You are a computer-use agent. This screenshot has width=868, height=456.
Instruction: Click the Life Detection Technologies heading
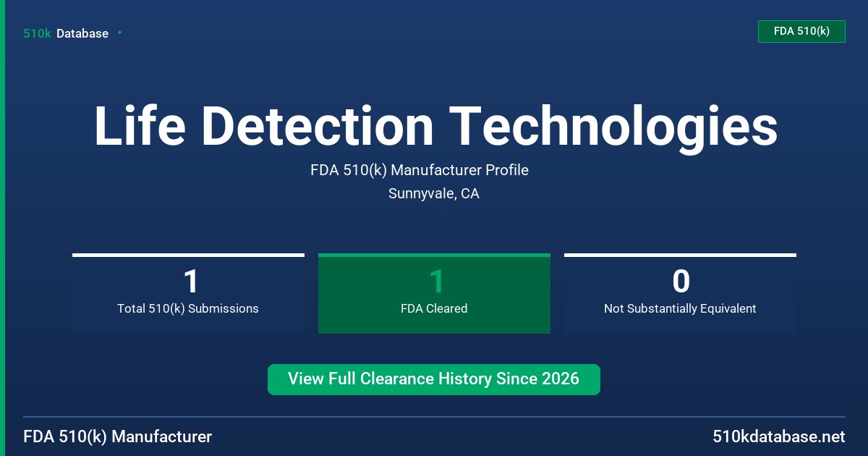point(435,127)
